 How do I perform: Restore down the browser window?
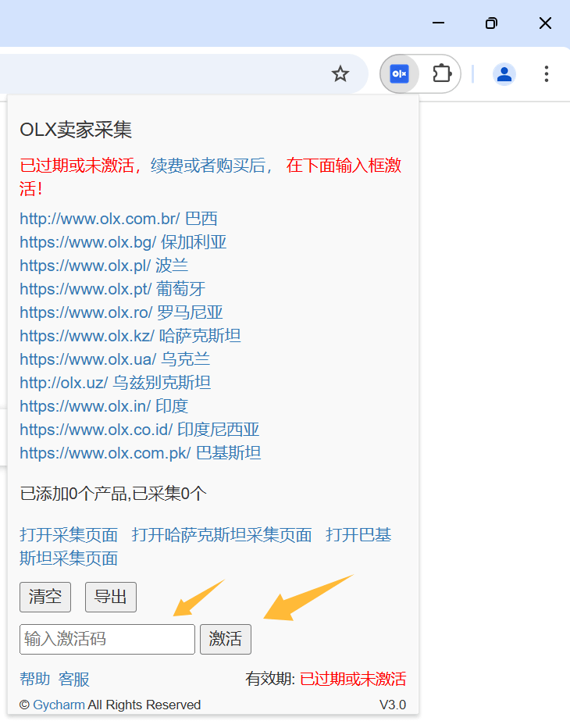coord(492,23)
